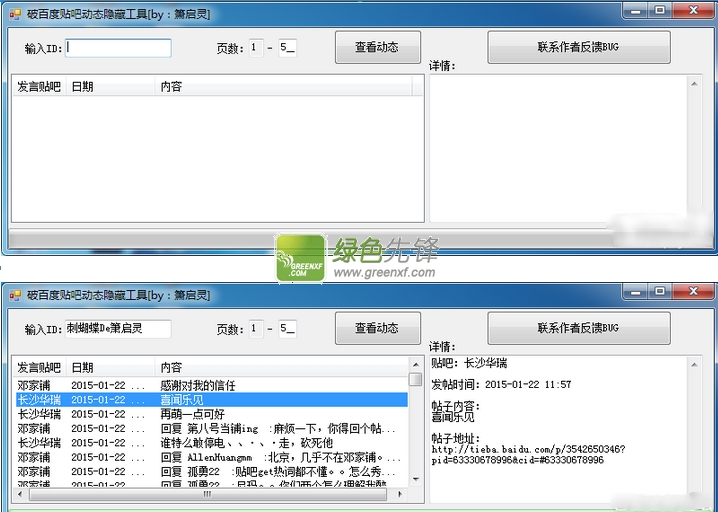Image resolution: width=718 pixels, height=512 pixels.
Task: Click 发言贴吧 column header in lower window
Action: coord(39,367)
